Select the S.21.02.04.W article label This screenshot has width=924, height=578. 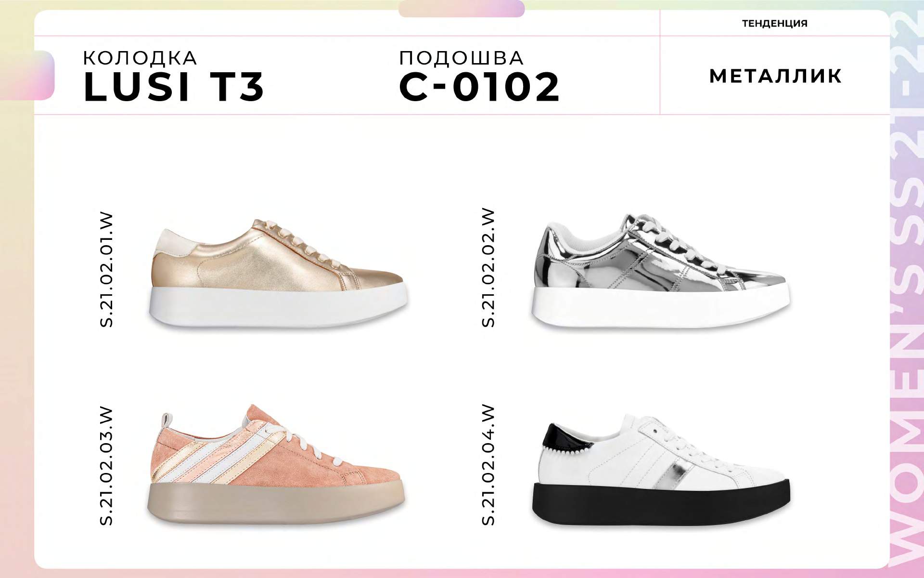(488, 465)
